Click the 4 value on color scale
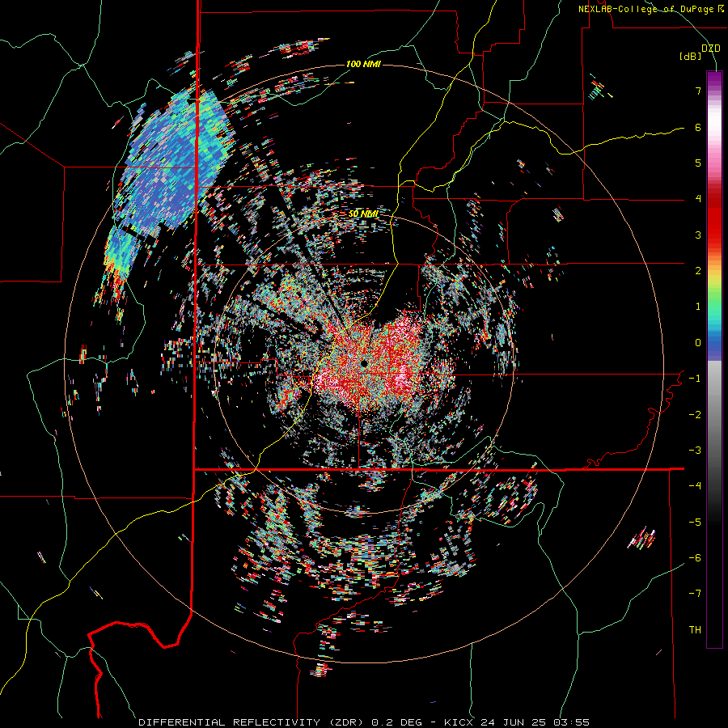Image resolution: width=728 pixels, height=728 pixels. point(698,199)
